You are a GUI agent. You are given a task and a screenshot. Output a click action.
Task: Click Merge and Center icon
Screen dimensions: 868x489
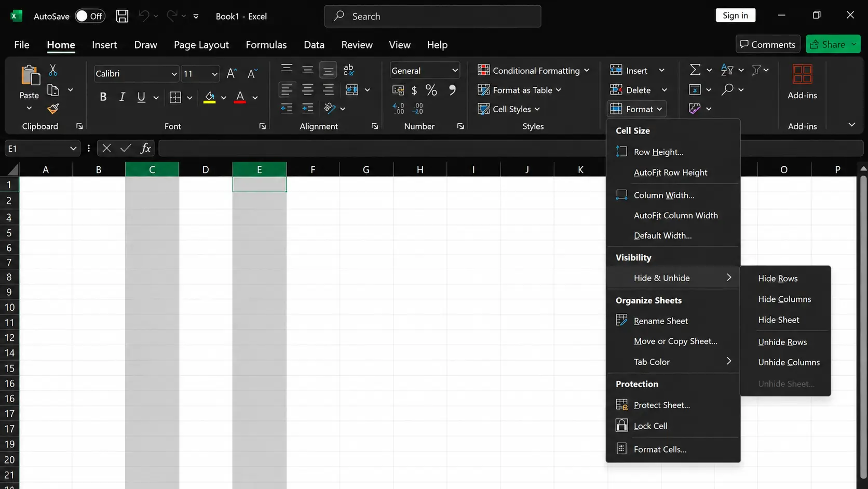pos(352,90)
